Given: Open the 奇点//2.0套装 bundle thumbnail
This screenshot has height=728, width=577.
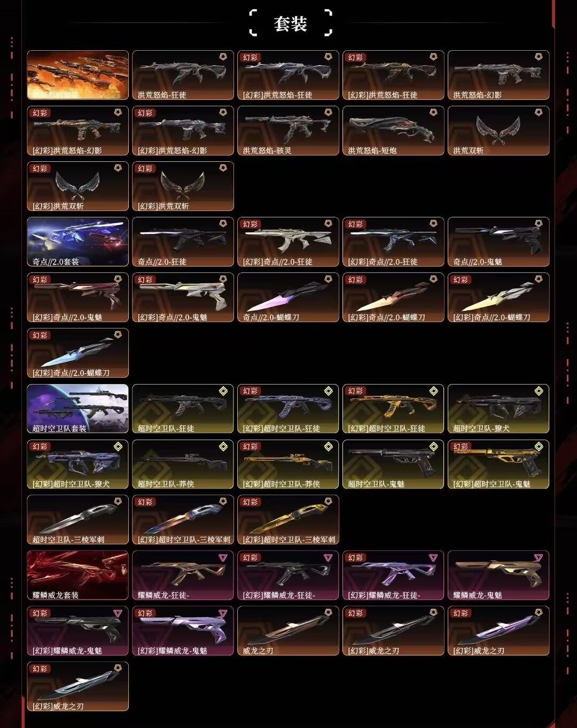Looking at the screenshot, I should coord(78,242).
